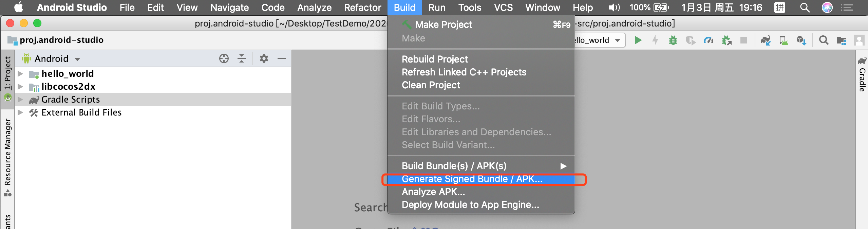The image size is (868, 229).
Task: Open the macOS Spotlight search icon
Action: tap(805, 7)
